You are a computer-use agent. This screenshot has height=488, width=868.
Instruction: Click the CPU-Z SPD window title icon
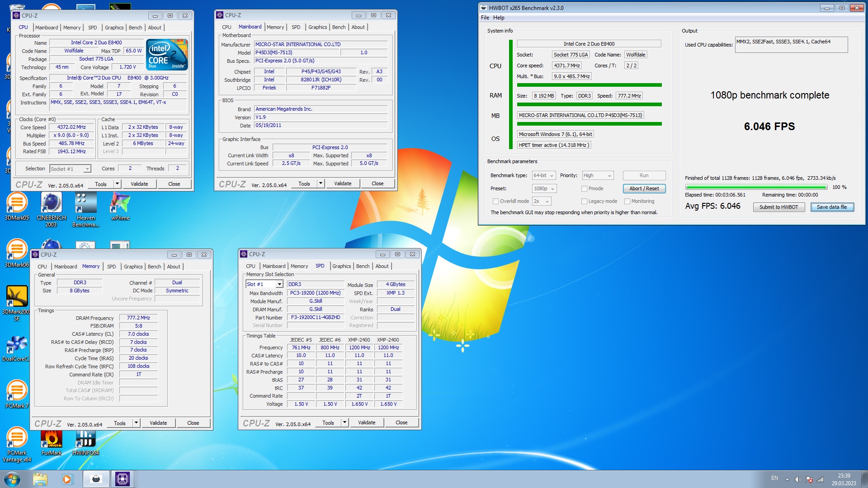click(244, 254)
